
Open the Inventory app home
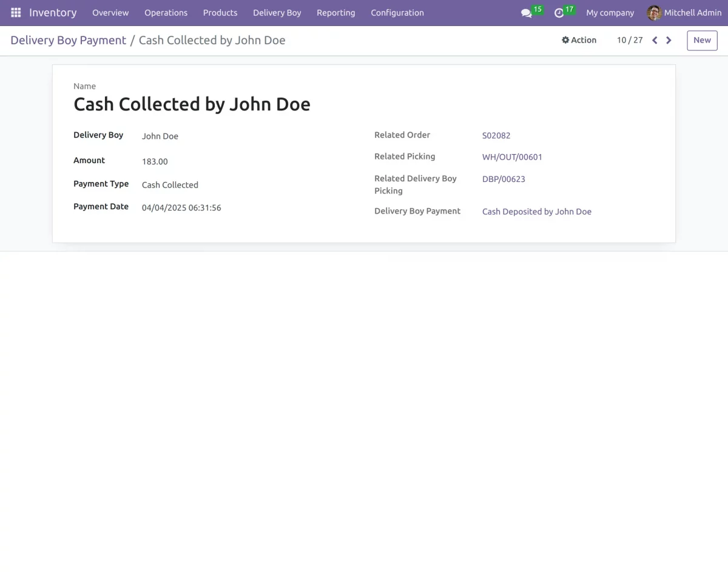(53, 12)
